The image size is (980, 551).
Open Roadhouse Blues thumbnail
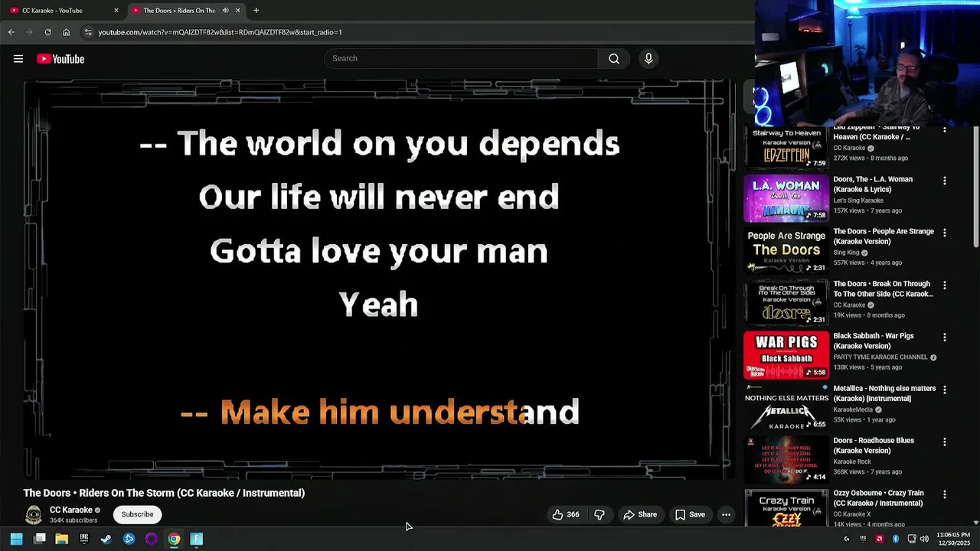pos(786,461)
